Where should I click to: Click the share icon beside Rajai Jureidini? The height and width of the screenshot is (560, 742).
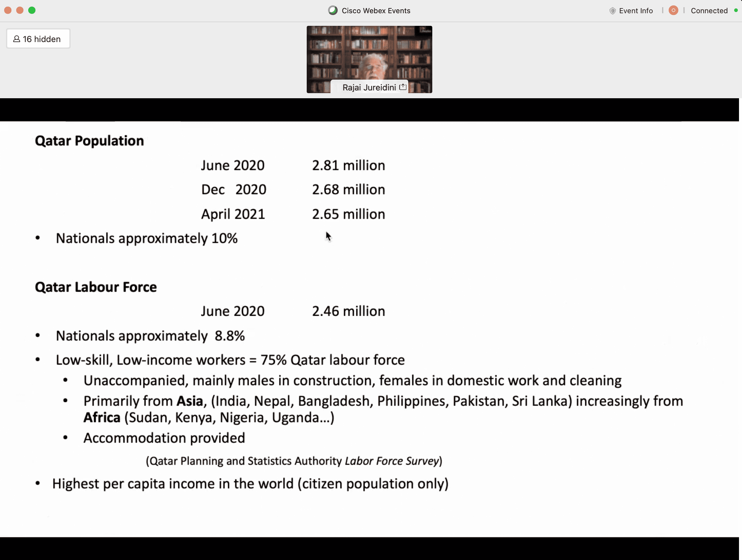coord(403,87)
